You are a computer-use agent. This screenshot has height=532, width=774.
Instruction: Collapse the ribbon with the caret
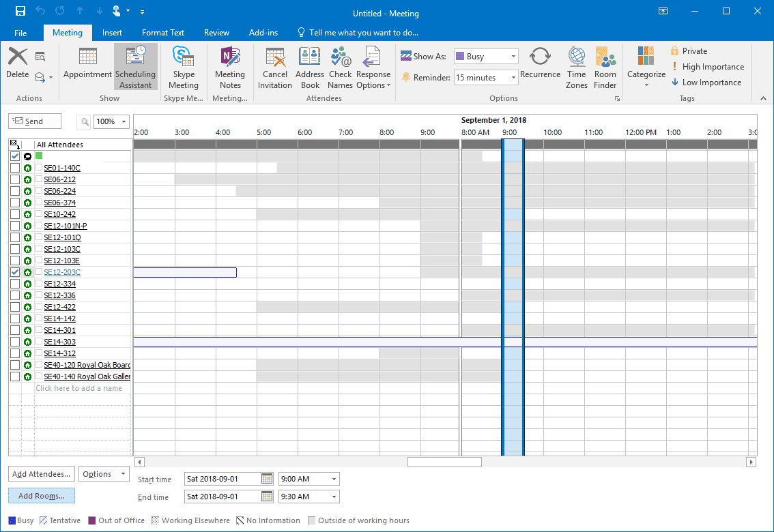[x=763, y=98]
